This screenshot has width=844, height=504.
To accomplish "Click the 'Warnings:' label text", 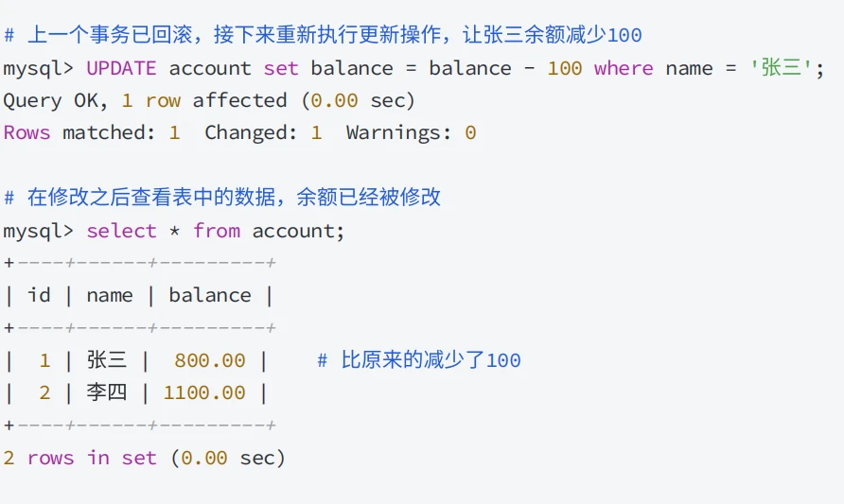I will (x=399, y=132).
